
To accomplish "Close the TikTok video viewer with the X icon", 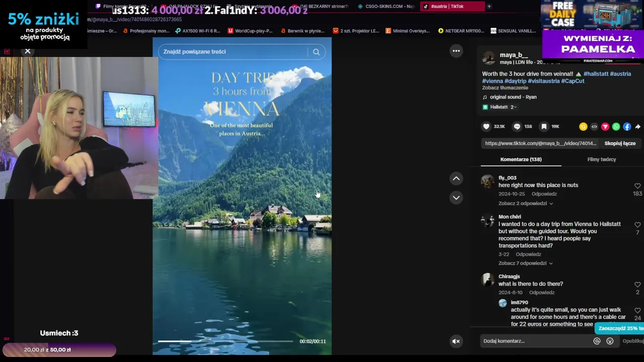I will click(28, 51).
